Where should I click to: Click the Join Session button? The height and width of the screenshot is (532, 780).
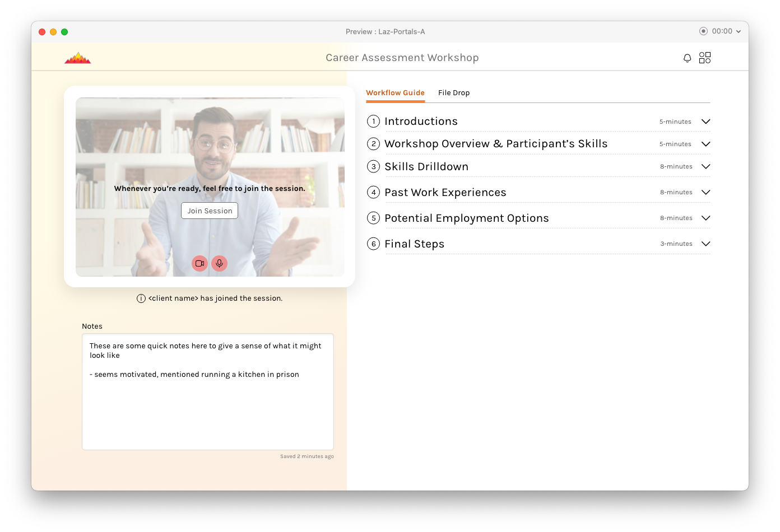tap(210, 211)
